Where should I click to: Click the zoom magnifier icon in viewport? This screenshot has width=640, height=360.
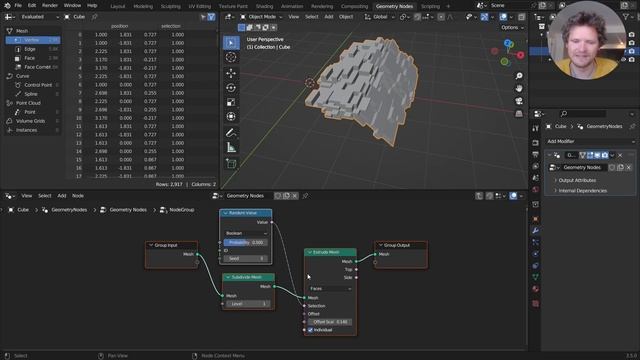(x=519, y=76)
